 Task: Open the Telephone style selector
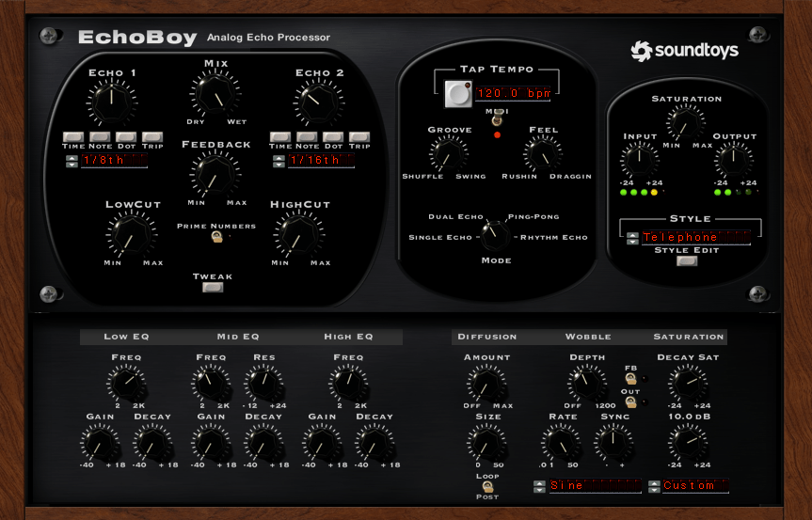(694, 237)
